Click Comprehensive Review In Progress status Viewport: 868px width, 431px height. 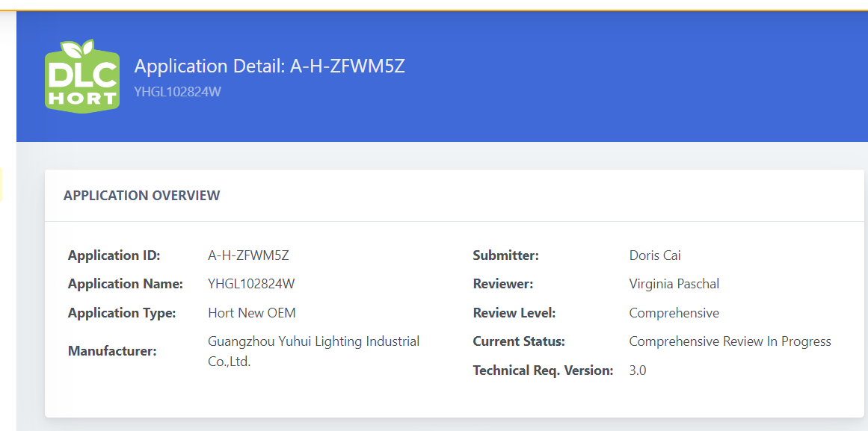(x=730, y=341)
